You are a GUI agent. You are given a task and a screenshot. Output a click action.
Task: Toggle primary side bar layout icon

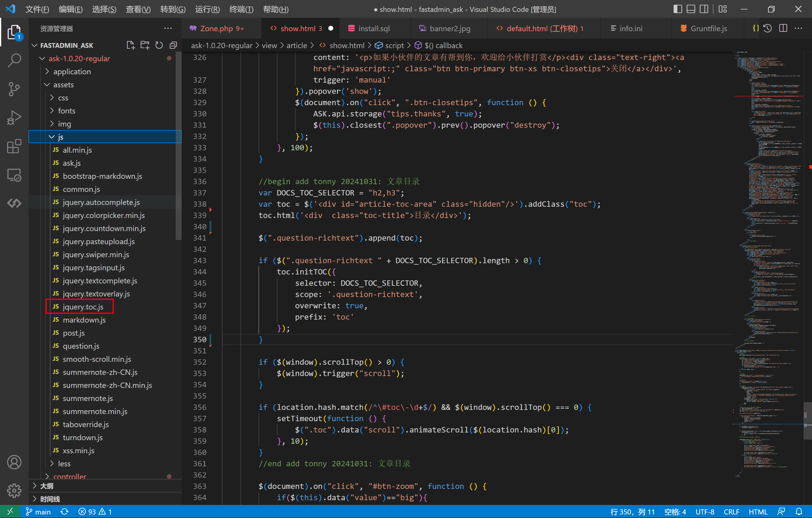tap(678, 9)
